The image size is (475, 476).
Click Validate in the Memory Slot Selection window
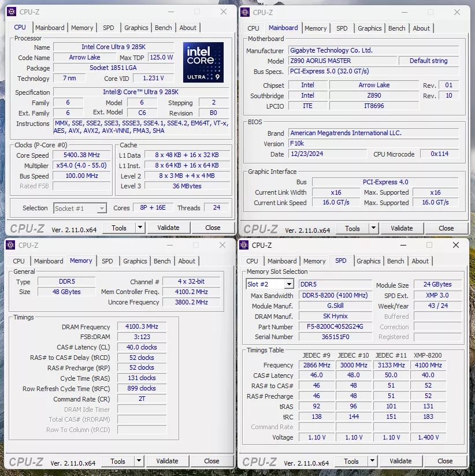(x=400, y=461)
